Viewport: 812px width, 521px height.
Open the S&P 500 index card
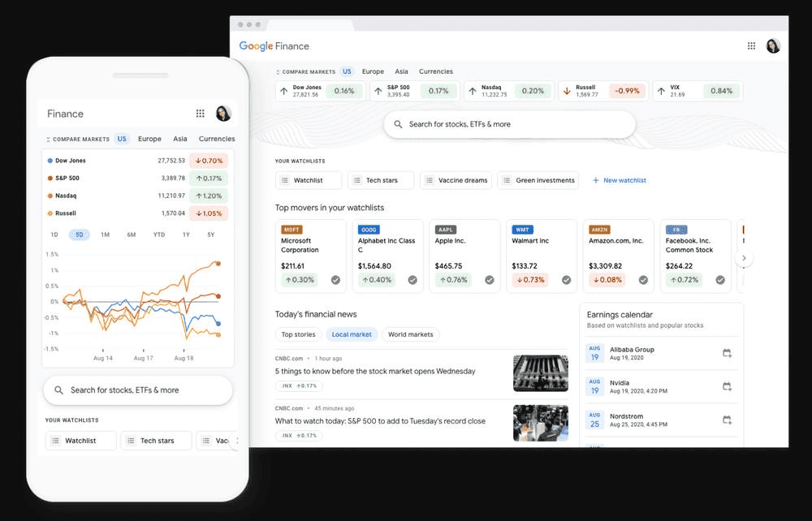click(415, 91)
